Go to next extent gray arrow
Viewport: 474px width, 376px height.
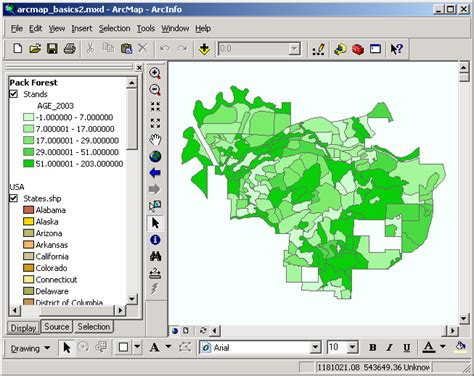pyautogui.click(x=154, y=189)
